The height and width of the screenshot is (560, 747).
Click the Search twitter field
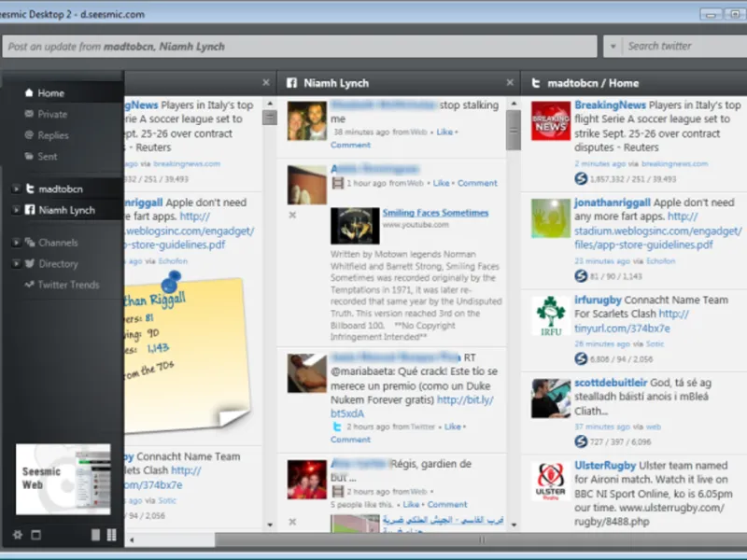pyautogui.click(x=685, y=46)
